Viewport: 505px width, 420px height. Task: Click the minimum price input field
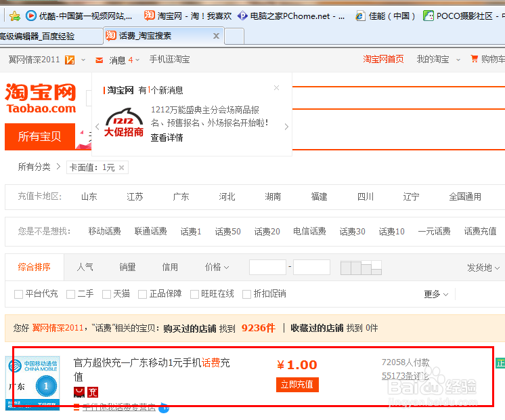[x=267, y=267]
